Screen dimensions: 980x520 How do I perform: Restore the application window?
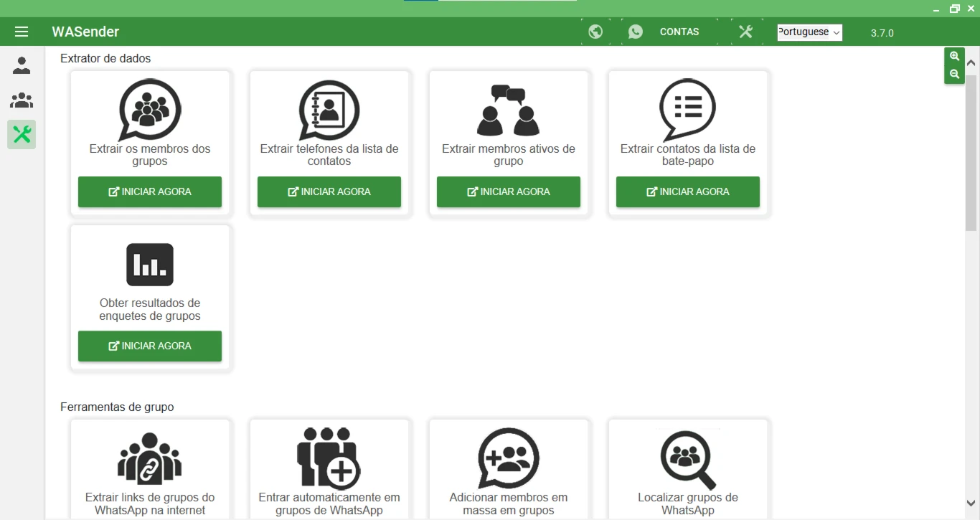coord(955,9)
